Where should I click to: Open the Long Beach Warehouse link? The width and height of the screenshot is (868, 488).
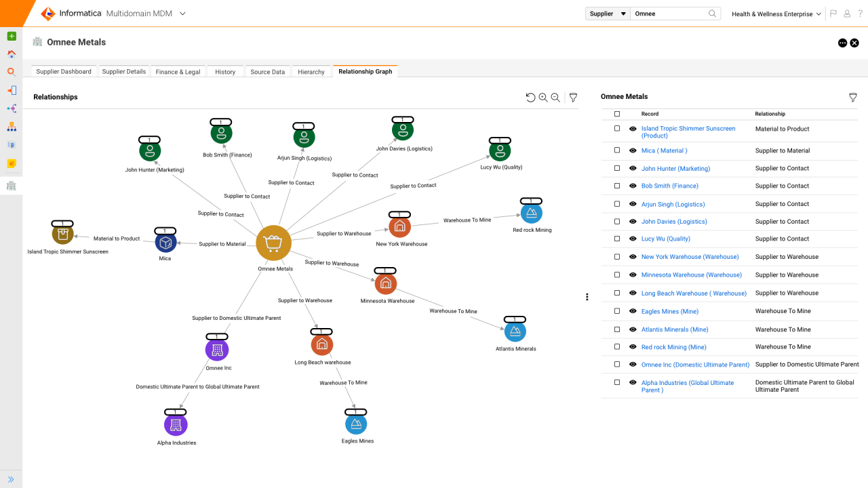coord(694,293)
